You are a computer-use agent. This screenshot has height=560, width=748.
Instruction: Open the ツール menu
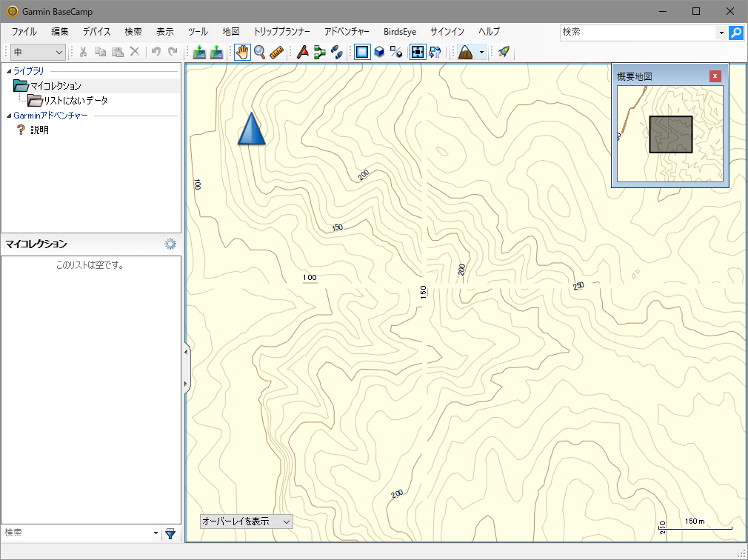[198, 32]
